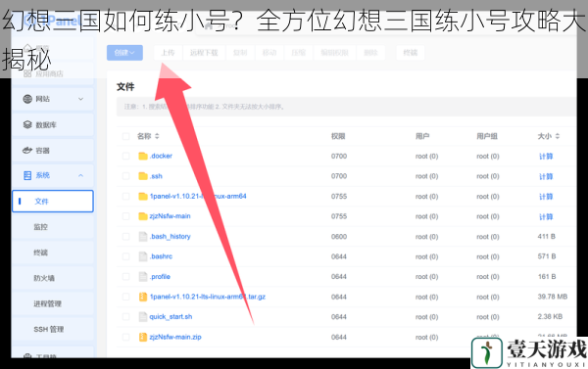The width and height of the screenshot is (588, 369).
Task: Calculate size via 计算 for zjzNsfw-main
Action: 546,216
